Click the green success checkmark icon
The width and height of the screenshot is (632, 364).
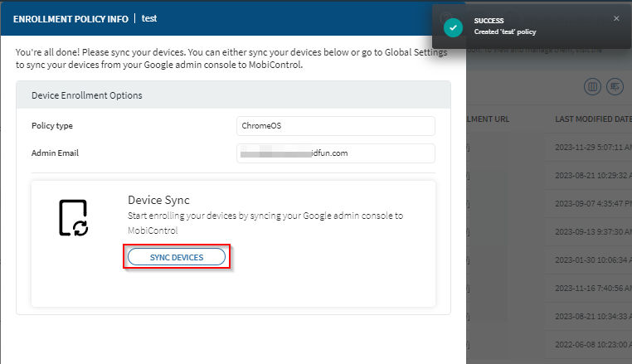pyautogui.click(x=452, y=27)
